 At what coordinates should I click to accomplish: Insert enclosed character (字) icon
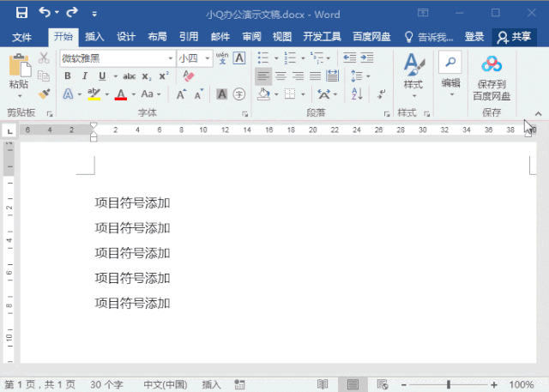[239, 94]
